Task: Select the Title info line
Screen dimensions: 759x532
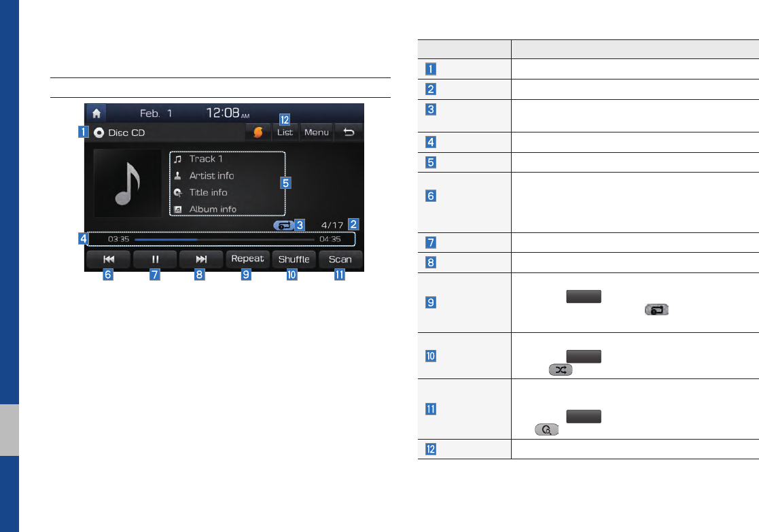Action: (x=208, y=193)
